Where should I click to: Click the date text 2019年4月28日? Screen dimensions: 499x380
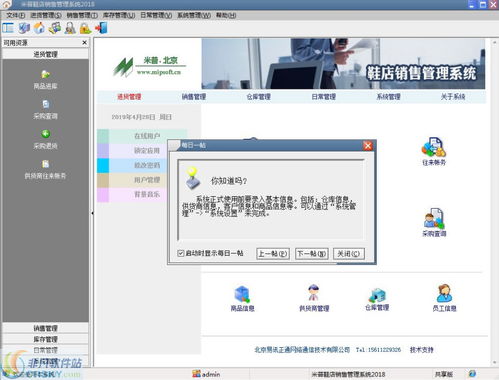click(133, 117)
